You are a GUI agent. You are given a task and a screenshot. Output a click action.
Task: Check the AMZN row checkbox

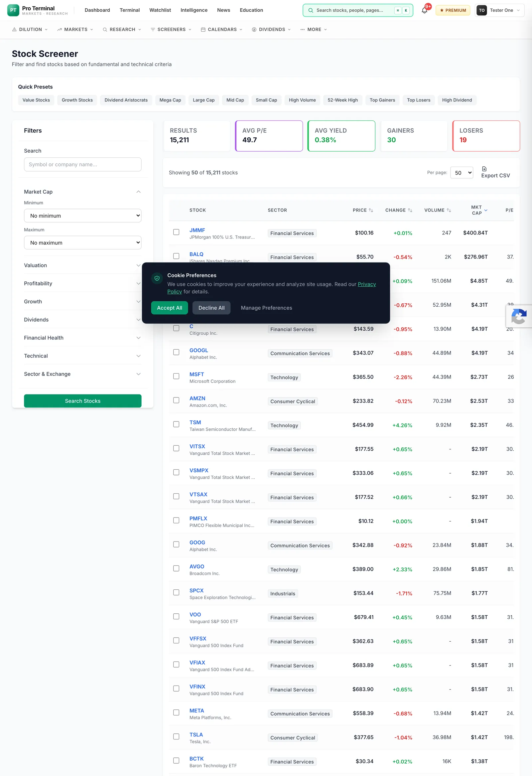(x=176, y=400)
